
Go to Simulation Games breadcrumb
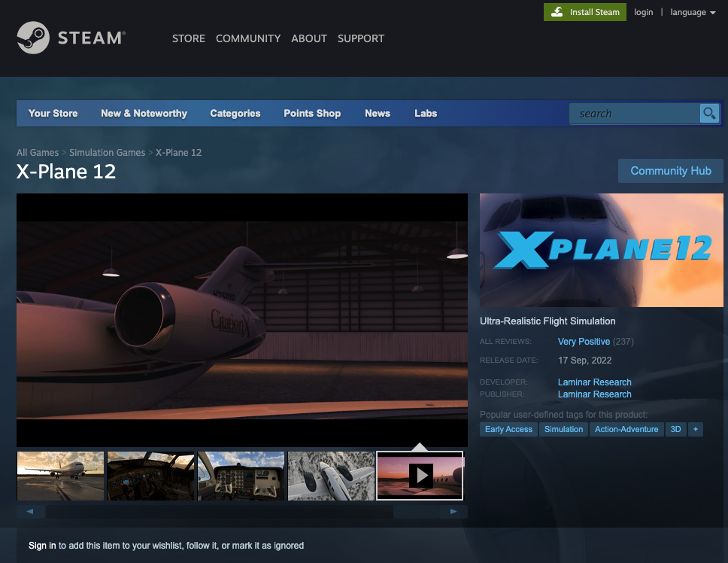pos(108,152)
